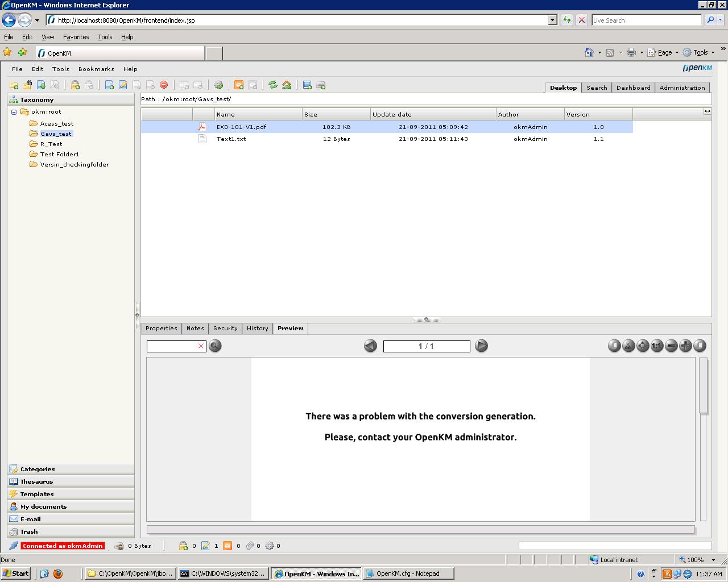This screenshot has height=582, width=728.
Task: Zoom to 1:1 in the document preview
Action: pos(656,346)
